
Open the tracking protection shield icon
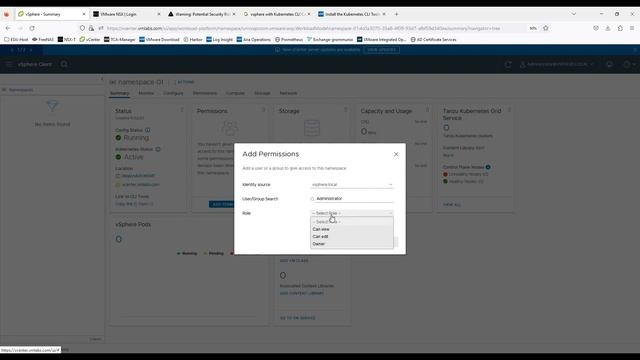82,28
